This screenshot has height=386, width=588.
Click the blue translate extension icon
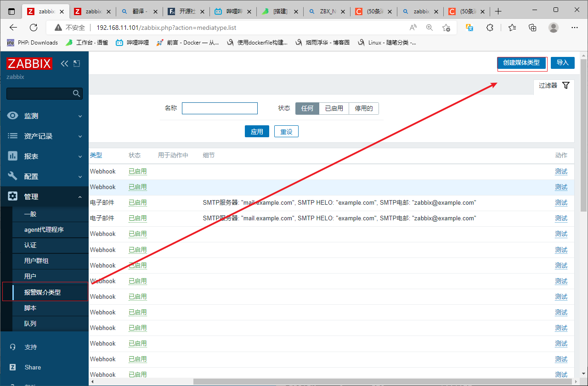pyautogui.click(x=469, y=28)
